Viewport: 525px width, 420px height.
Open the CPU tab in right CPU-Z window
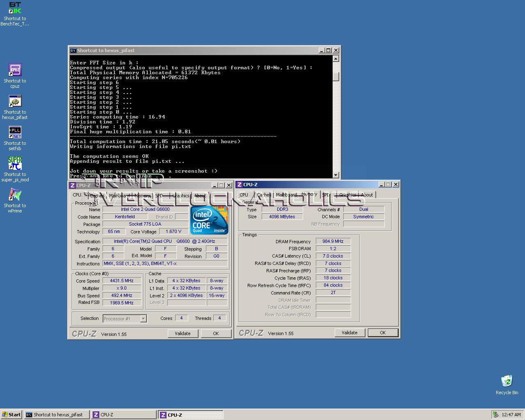(244, 195)
